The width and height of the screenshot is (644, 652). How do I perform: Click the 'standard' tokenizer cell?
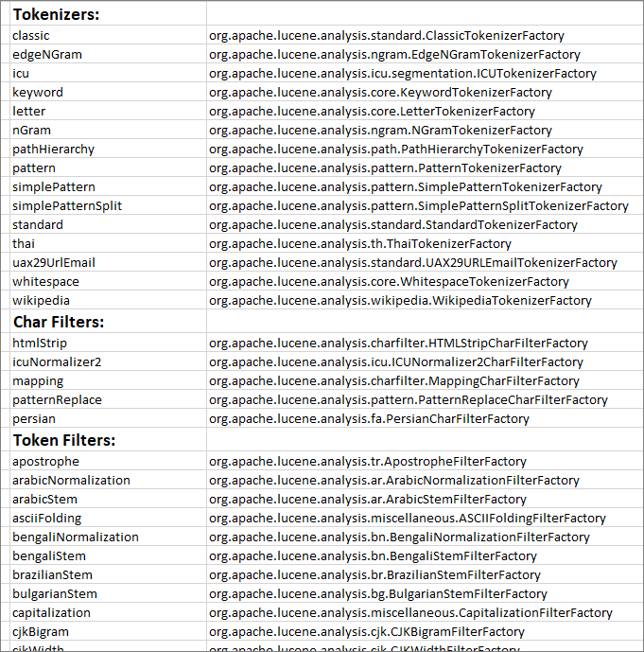[38, 225]
